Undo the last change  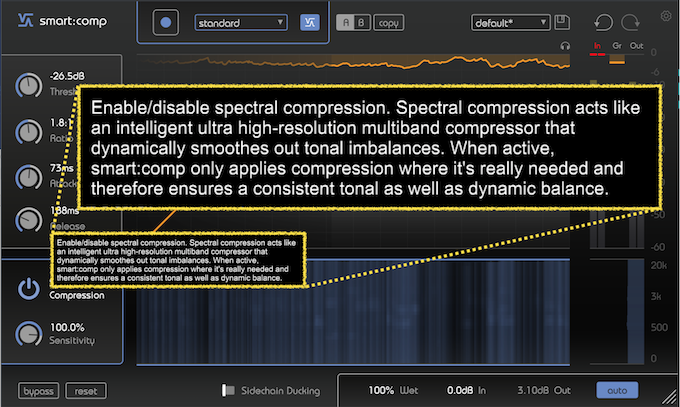tap(603, 22)
